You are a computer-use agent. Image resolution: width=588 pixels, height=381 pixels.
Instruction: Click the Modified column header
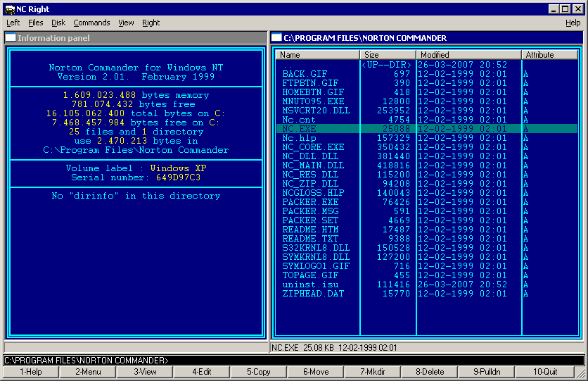pos(468,55)
